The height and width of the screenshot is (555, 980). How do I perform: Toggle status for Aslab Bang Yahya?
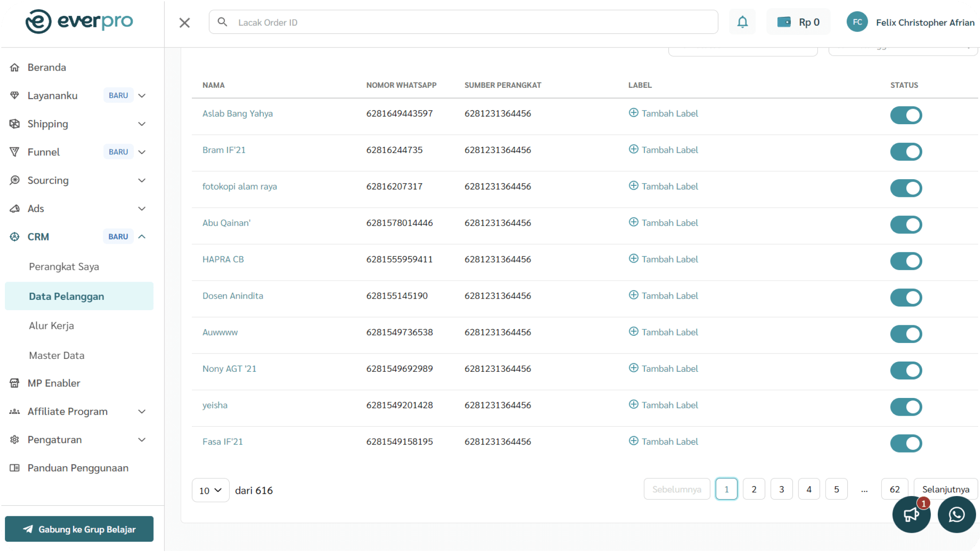[x=906, y=115]
